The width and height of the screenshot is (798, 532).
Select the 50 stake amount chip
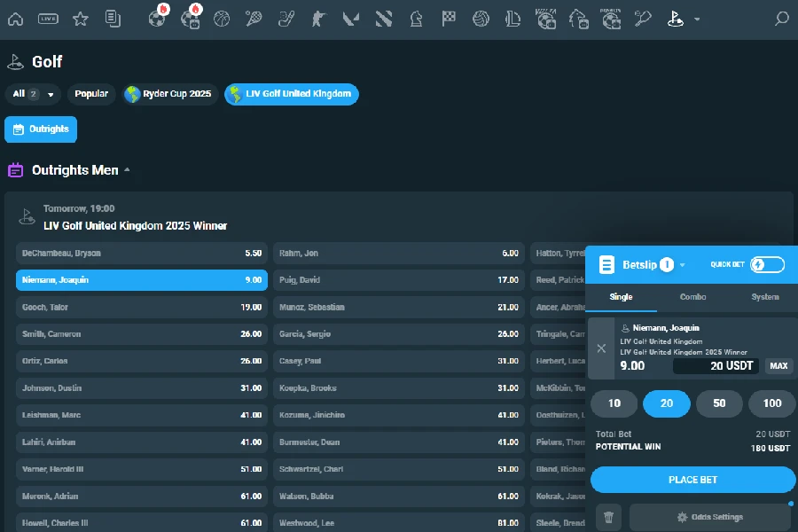point(719,403)
